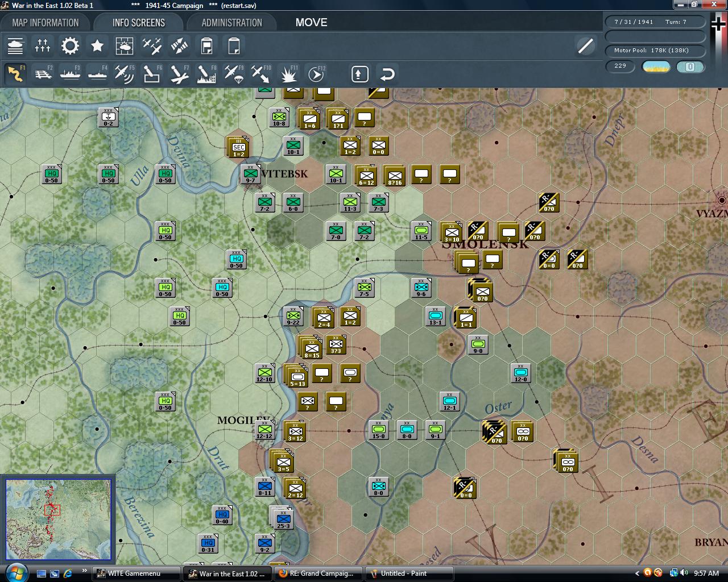Select the 9-7 unit at Vitebsk
The height and width of the screenshot is (582, 728).
pos(250,174)
